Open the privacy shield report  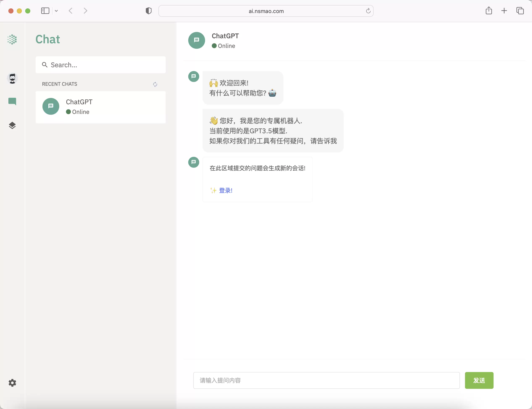(x=149, y=11)
